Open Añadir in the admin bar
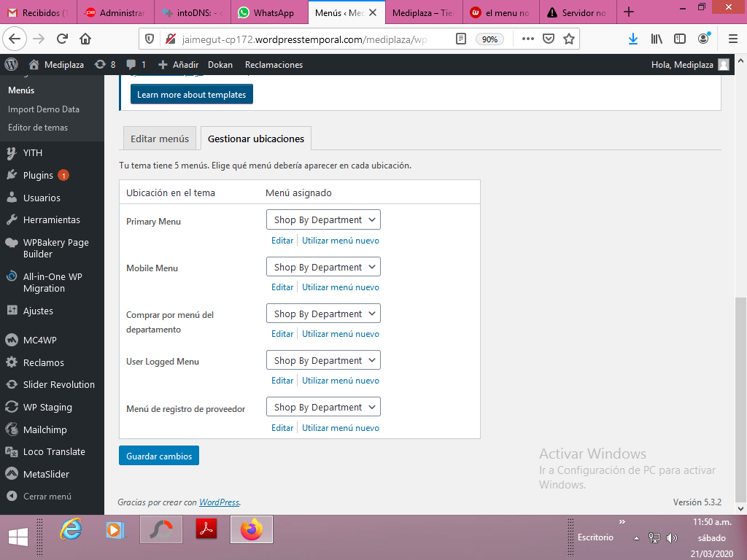 click(178, 65)
